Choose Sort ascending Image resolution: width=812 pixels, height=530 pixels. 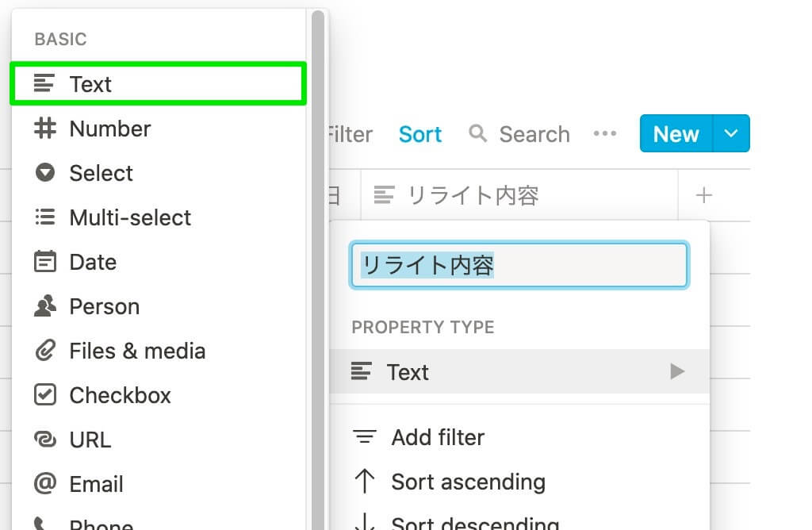coord(519,482)
